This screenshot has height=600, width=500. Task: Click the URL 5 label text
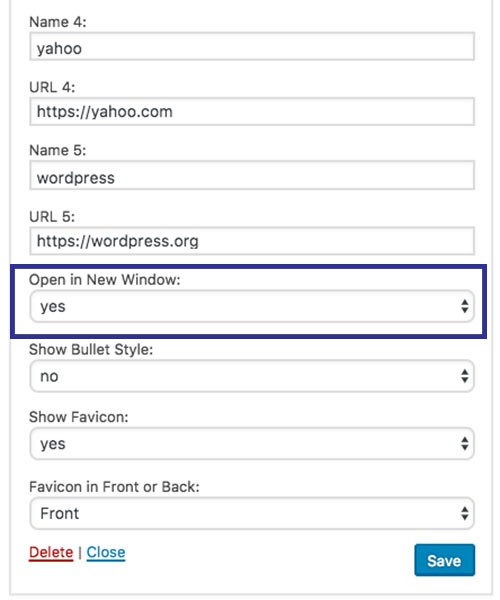[x=52, y=217]
